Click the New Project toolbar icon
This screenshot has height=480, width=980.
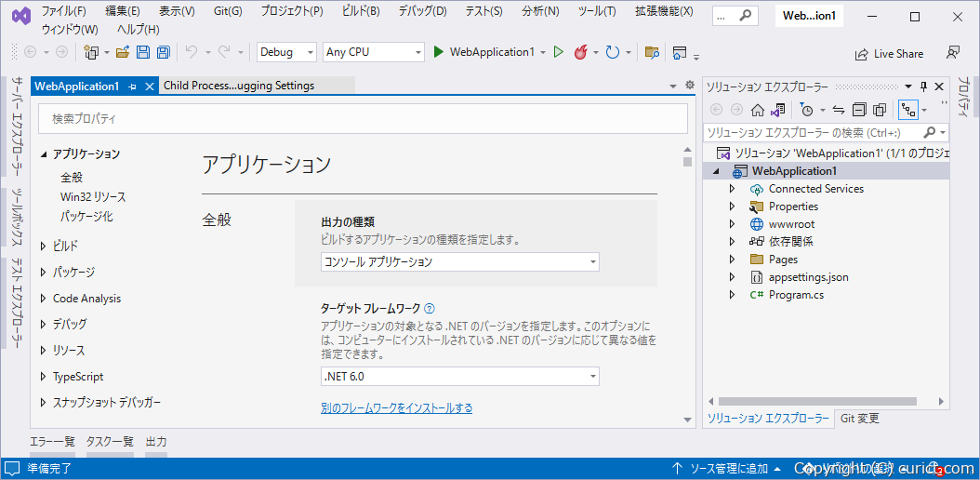pos(92,52)
